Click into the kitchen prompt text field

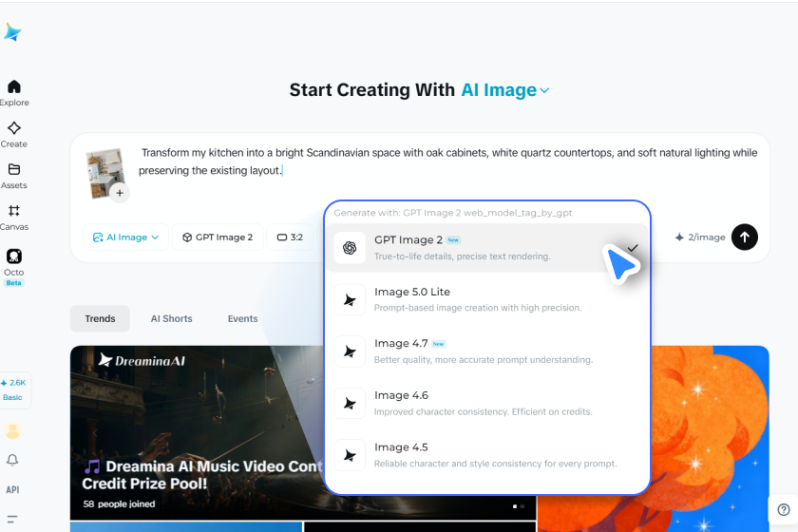point(447,161)
